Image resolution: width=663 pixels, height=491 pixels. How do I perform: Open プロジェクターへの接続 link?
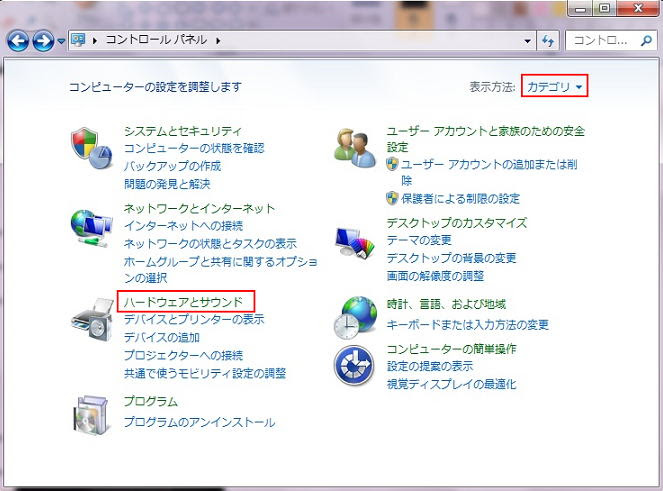[x=184, y=355]
